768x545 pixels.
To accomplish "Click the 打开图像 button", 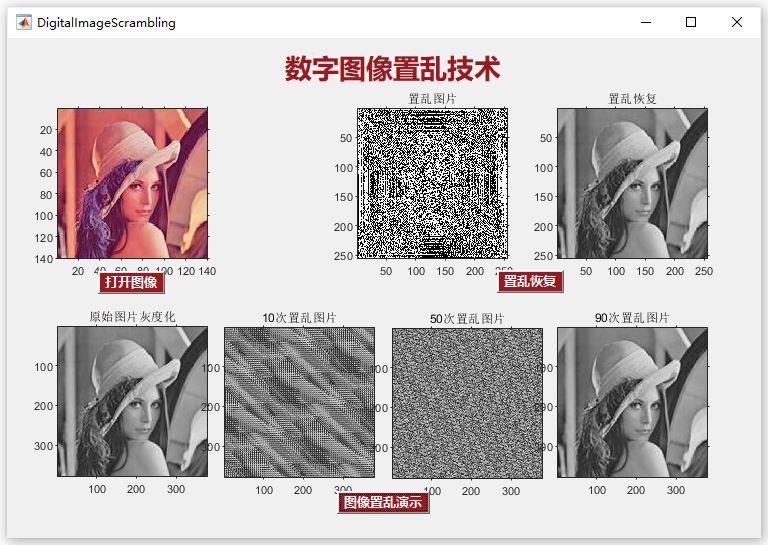I will coord(131,283).
